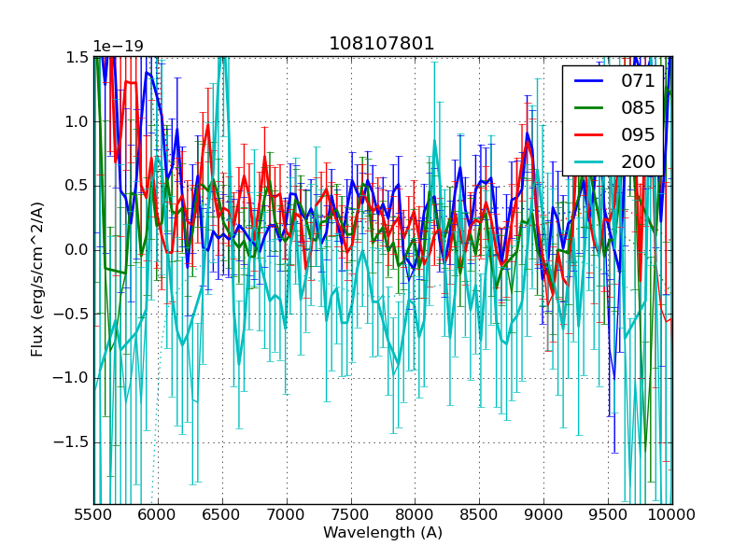Select the 095 legend label

(x=639, y=134)
